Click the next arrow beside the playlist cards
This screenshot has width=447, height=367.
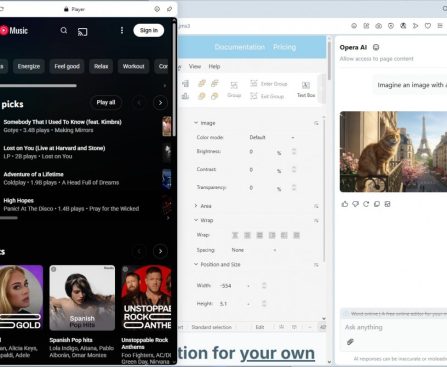click(x=160, y=251)
